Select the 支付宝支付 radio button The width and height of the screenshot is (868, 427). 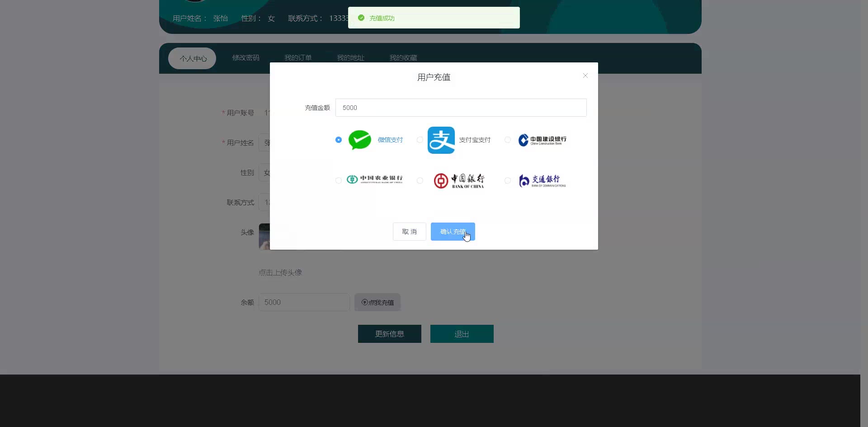[x=420, y=140]
